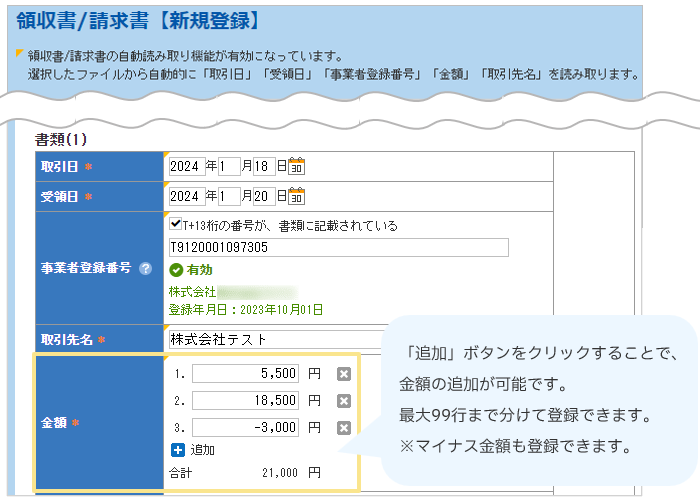The width and height of the screenshot is (700, 497).
Task: Select the 受領日 day field
Action: [x=265, y=196]
